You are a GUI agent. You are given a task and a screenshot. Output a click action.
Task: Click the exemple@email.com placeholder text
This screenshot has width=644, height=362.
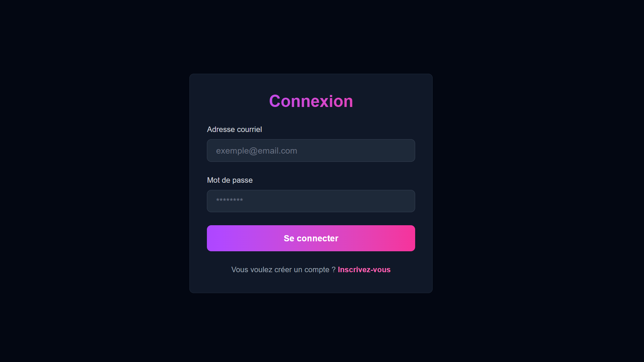coord(256,151)
